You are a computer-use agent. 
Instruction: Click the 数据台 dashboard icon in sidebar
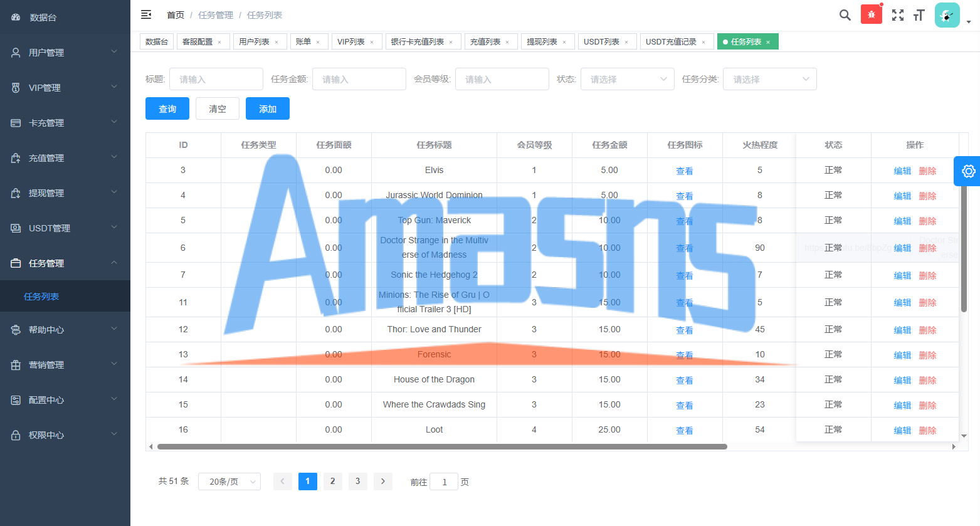click(16, 18)
